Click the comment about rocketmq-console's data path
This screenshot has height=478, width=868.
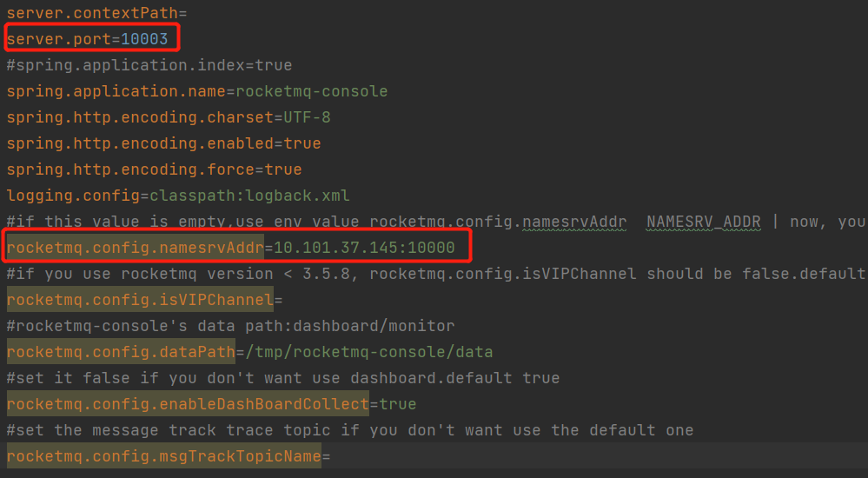click(231, 325)
